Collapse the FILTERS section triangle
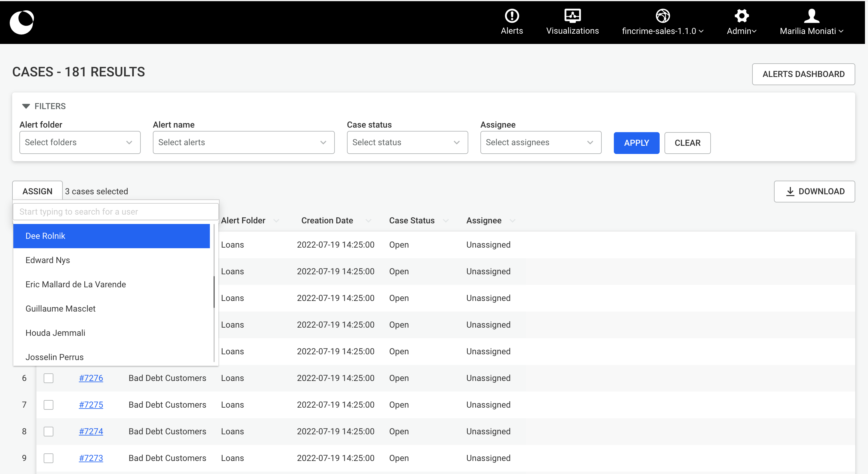This screenshot has height=474, width=868. pos(26,106)
